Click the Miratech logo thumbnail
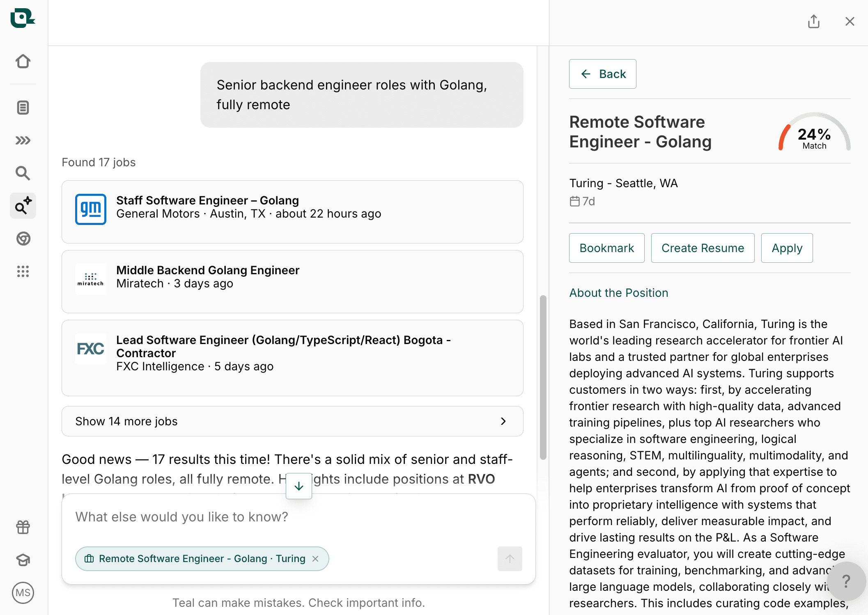 (x=91, y=279)
